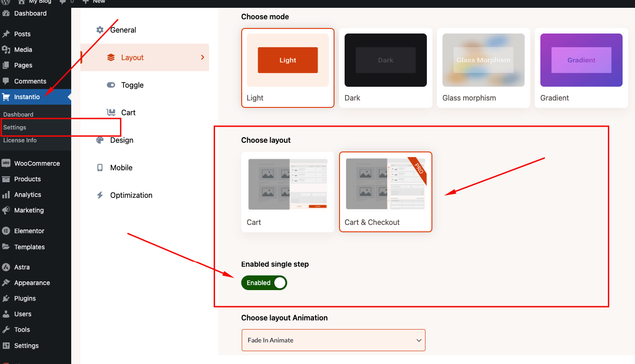635x364 pixels.
Task: Choose the Cart & Checkout layout option
Action: click(386, 192)
